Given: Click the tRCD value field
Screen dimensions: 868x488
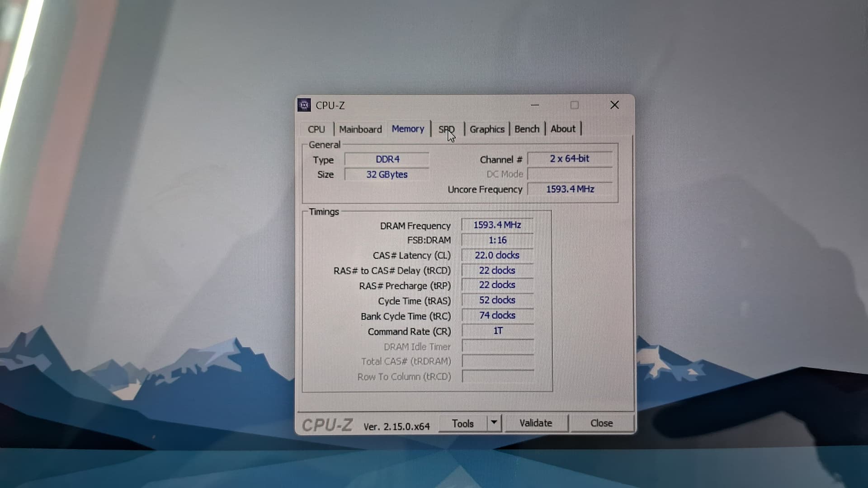Looking at the screenshot, I should point(497,270).
